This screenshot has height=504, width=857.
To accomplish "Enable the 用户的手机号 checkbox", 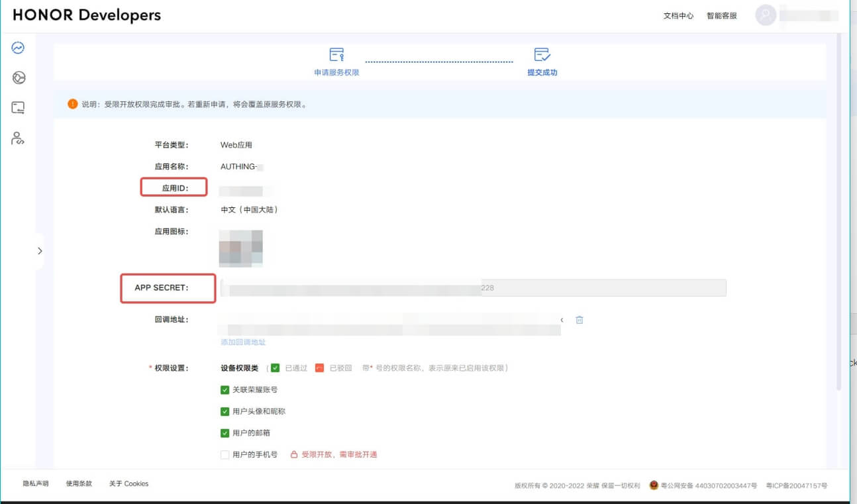I will (x=225, y=455).
